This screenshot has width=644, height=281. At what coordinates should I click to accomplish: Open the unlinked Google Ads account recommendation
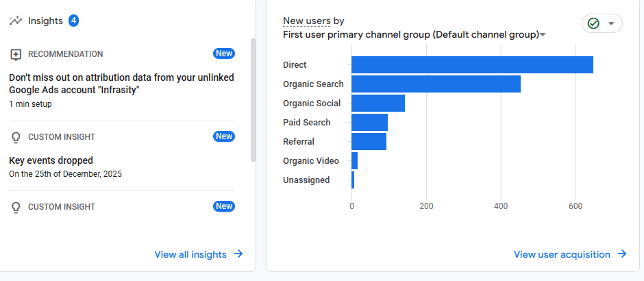click(121, 84)
